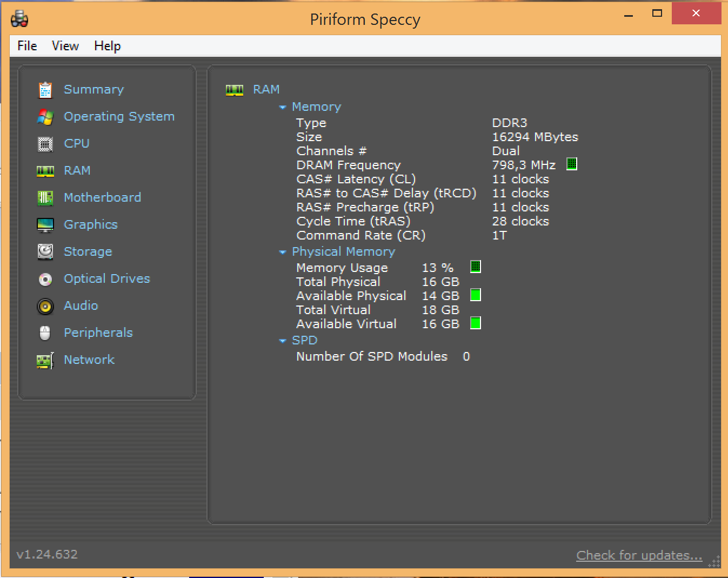Open Storage hard drive icon

tap(45, 252)
